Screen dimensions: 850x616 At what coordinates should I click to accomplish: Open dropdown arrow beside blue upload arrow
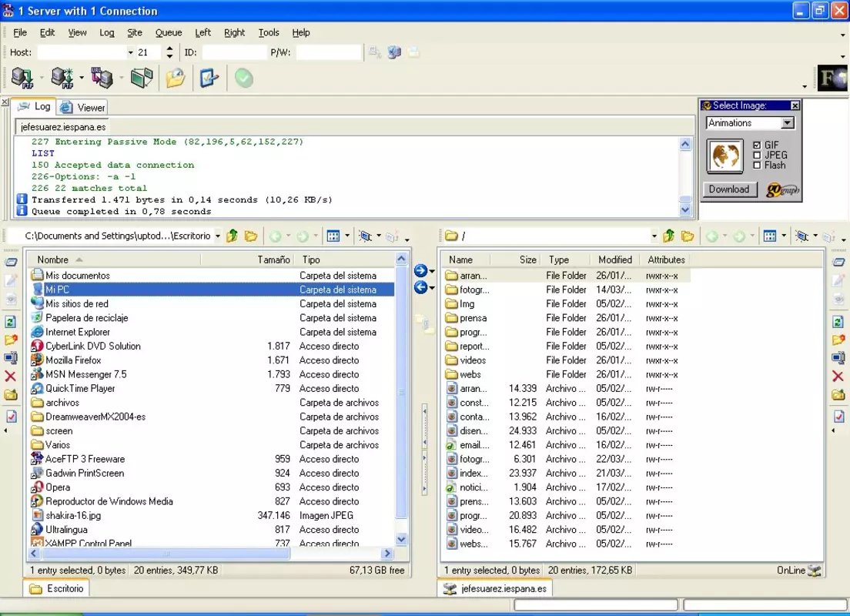pos(432,271)
